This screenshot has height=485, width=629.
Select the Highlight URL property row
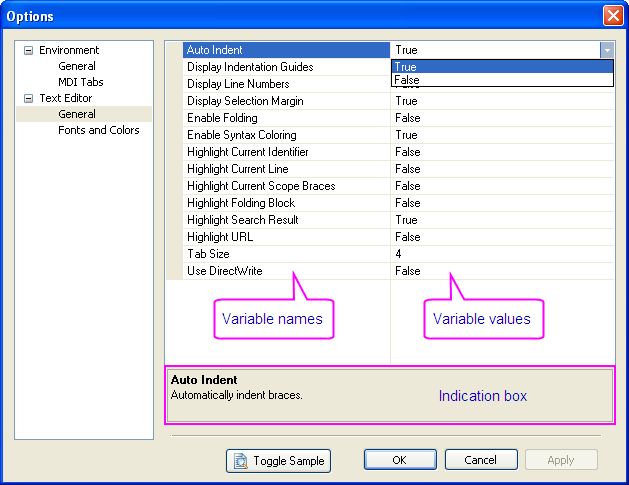tap(286, 237)
